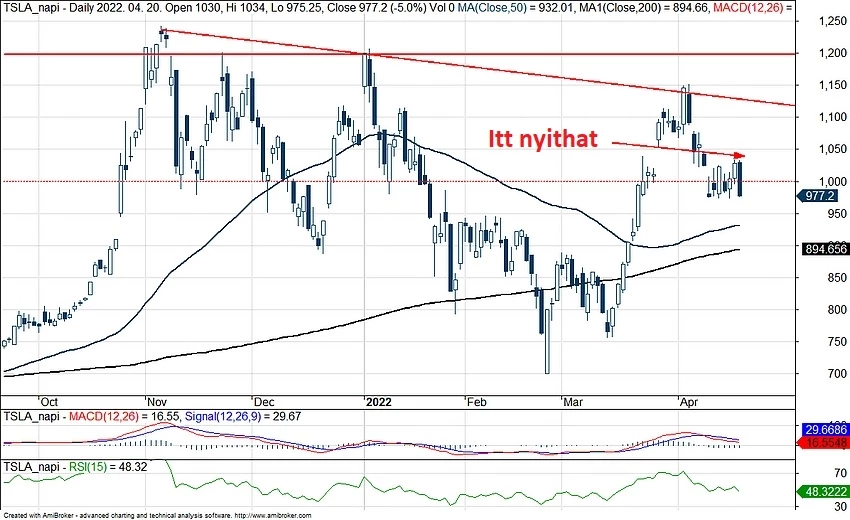Click the 'Itt nyithat' annotation text

click(543, 139)
